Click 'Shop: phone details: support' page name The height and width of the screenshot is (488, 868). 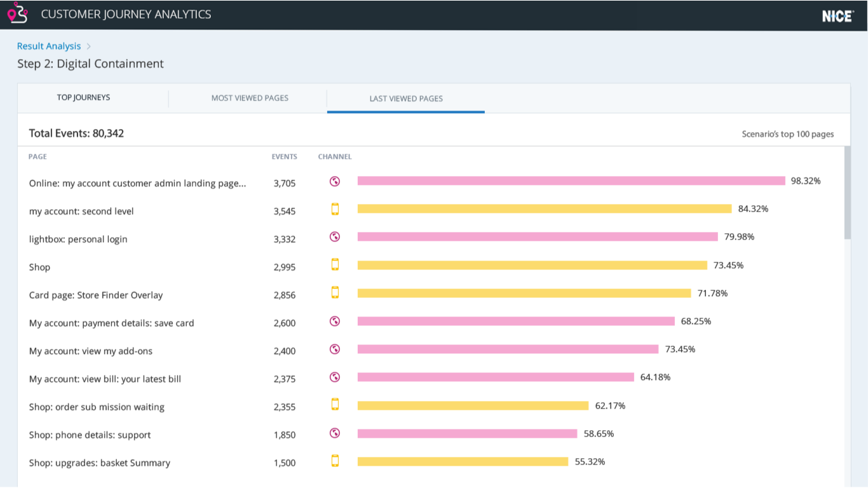click(90, 435)
